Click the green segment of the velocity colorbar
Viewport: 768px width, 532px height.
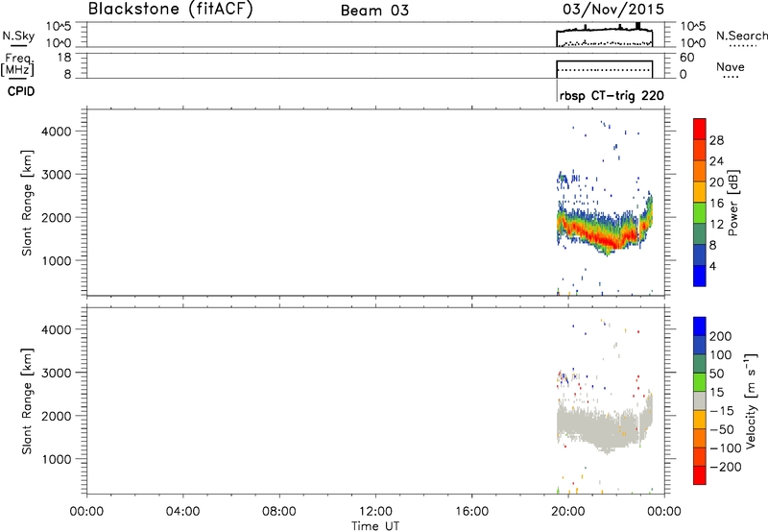[x=700, y=382]
